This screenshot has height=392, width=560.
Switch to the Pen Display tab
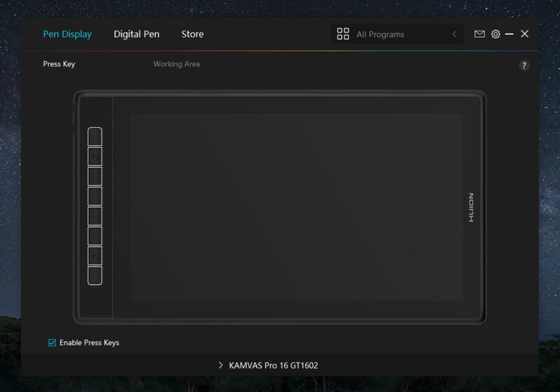pos(67,34)
